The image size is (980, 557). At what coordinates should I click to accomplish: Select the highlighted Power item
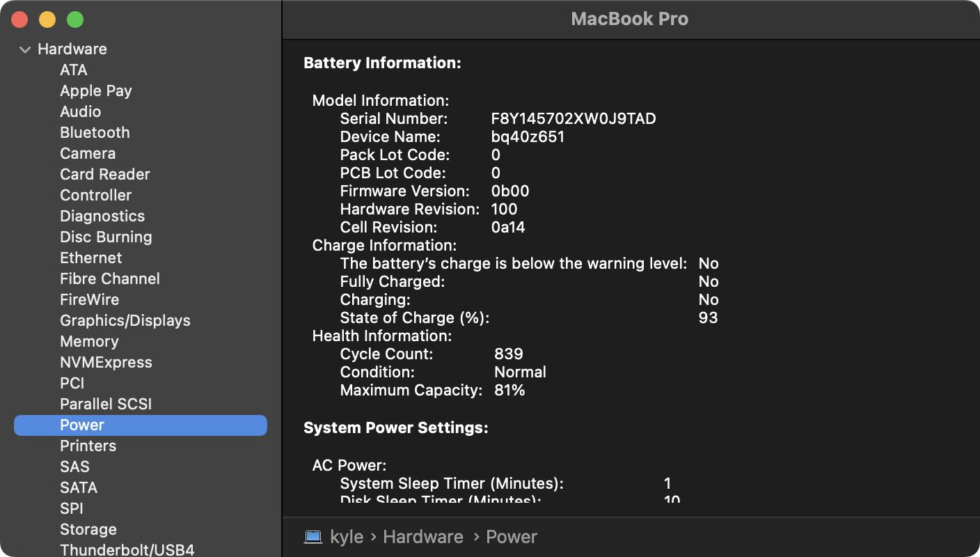141,425
